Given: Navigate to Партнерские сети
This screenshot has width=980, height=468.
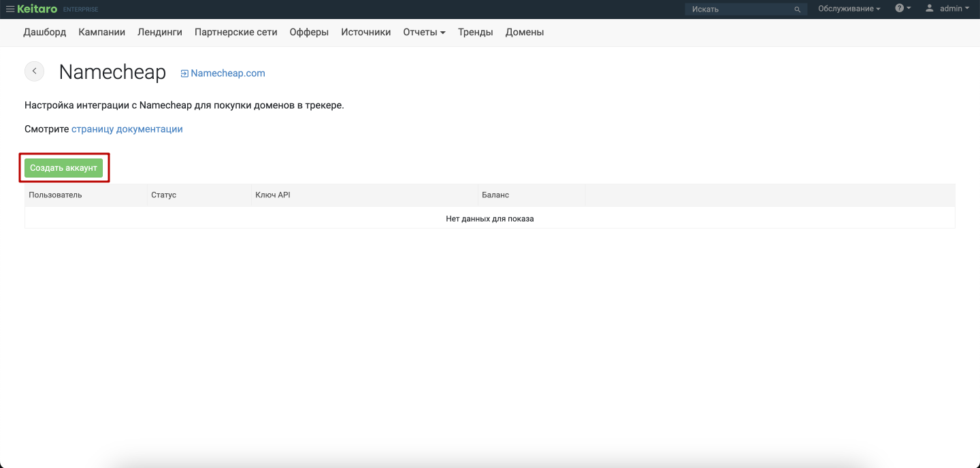Looking at the screenshot, I should [x=236, y=32].
